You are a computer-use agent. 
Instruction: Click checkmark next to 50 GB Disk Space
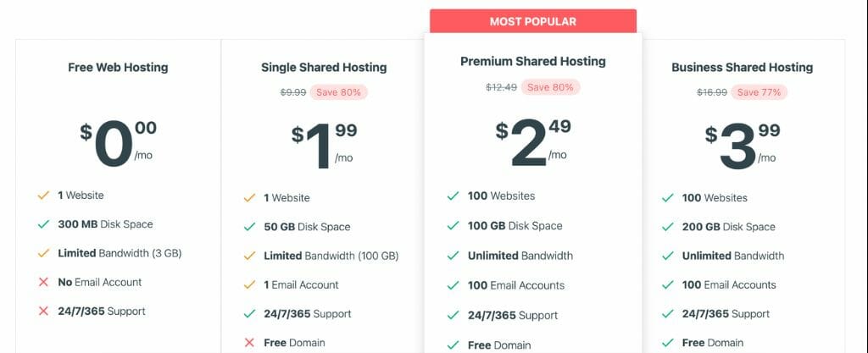tap(249, 227)
